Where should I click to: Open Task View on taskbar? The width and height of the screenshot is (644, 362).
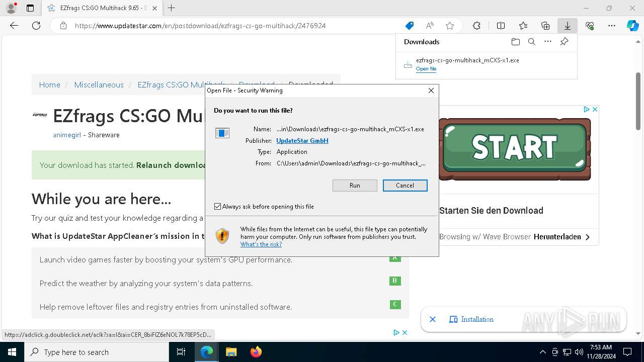coord(181,352)
